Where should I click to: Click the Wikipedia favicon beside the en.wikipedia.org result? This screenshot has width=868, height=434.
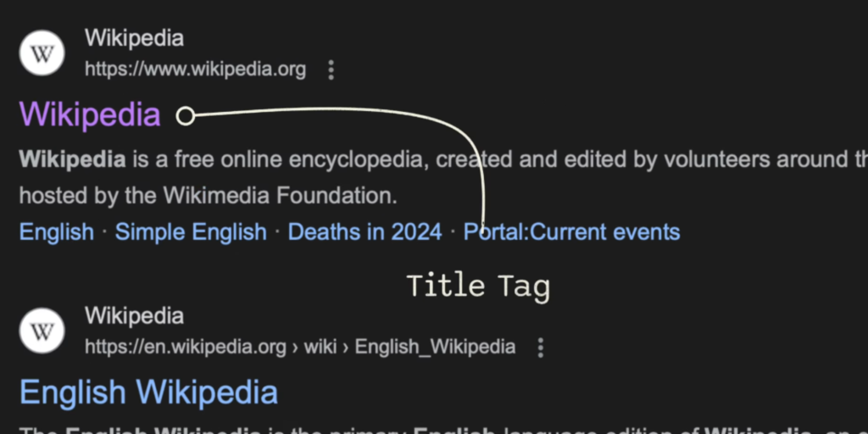(x=42, y=331)
